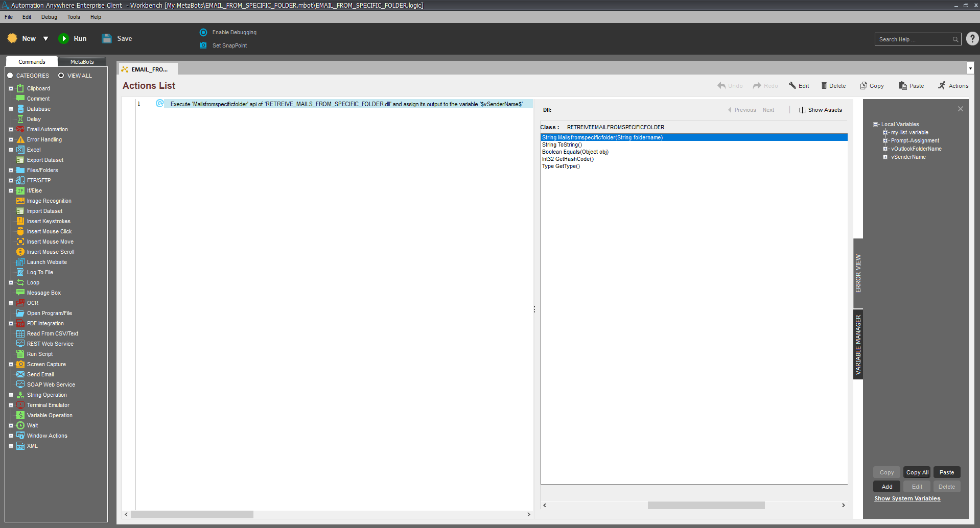Expand the Files/Folders category
This screenshot has height=528, width=980.
[11, 170]
